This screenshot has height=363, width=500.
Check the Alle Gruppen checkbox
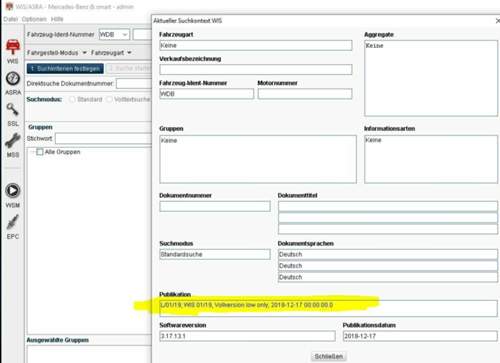click(40, 152)
